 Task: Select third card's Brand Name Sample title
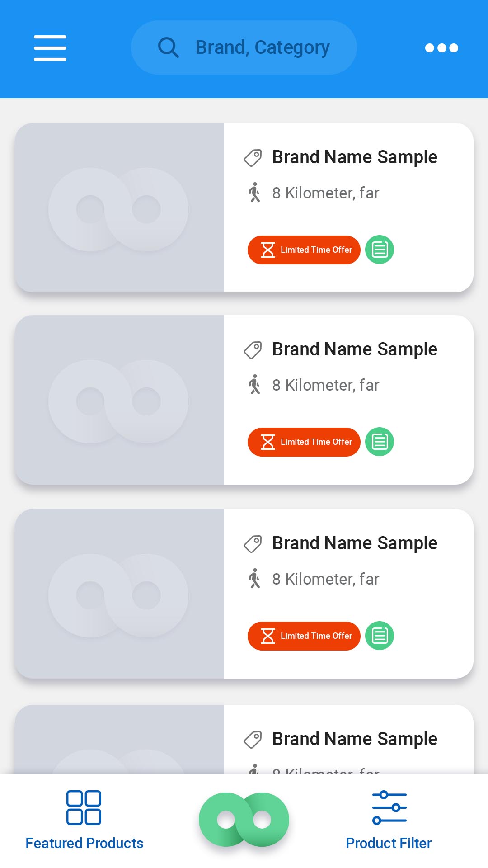355,543
